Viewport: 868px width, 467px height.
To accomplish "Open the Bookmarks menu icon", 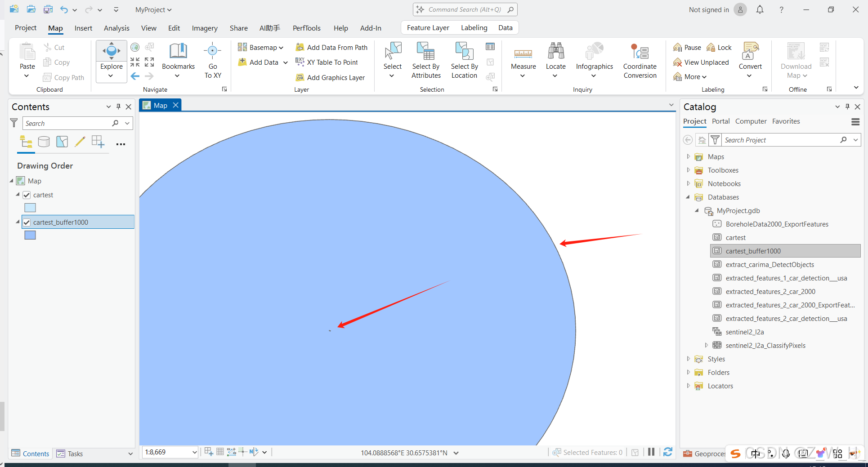I will [178, 51].
